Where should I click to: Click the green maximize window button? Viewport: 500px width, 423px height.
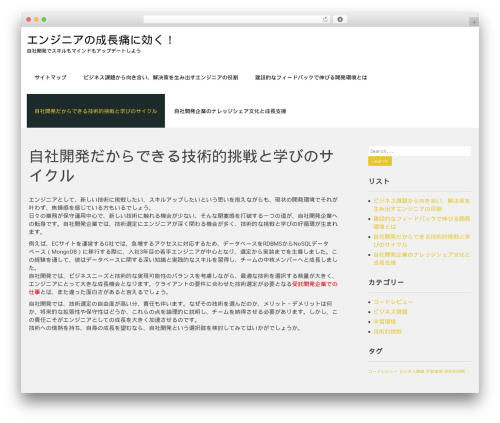[x=44, y=20]
